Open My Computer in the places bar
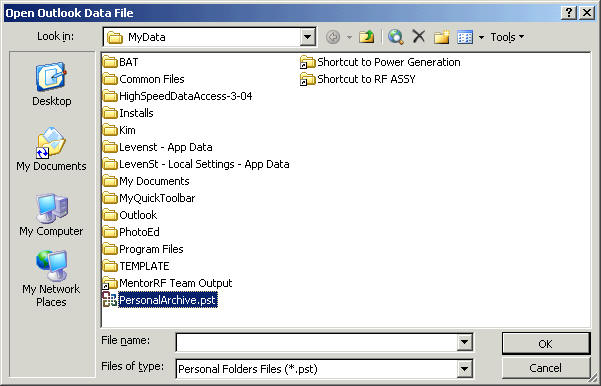Viewport: 601px width, 386px height. [51, 215]
